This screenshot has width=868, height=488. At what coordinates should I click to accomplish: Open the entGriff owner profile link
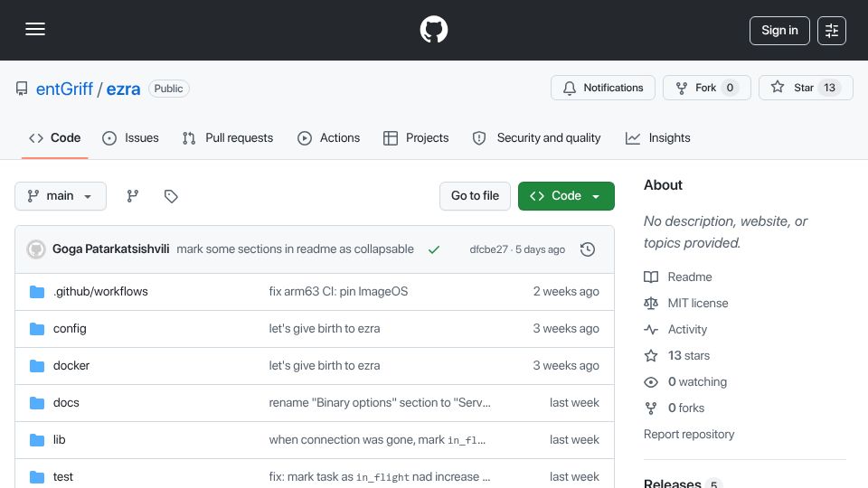pyautogui.click(x=64, y=89)
